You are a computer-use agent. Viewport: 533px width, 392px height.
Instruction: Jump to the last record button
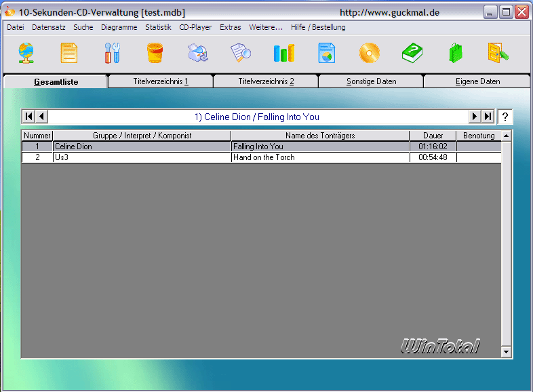tap(488, 117)
